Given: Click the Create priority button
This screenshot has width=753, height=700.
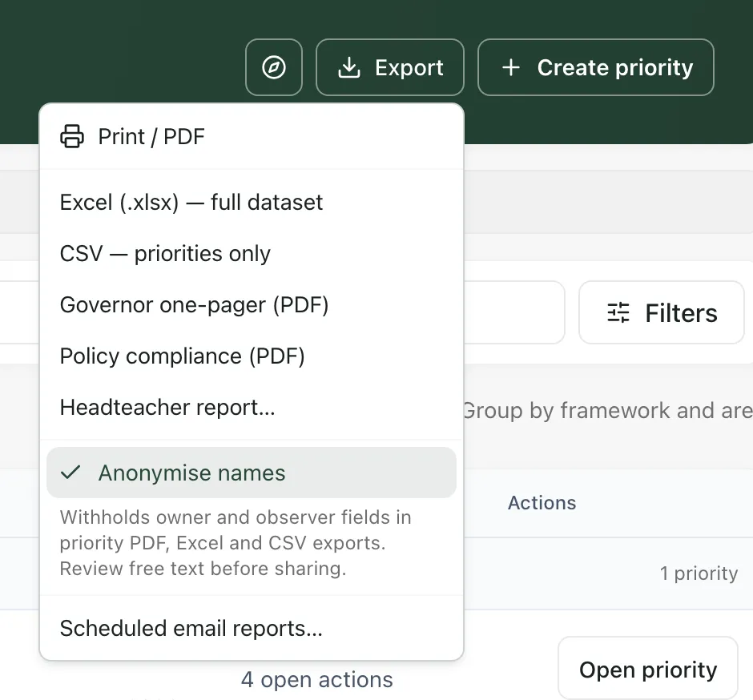Looking at the screenshot, I should pos(595,67).
